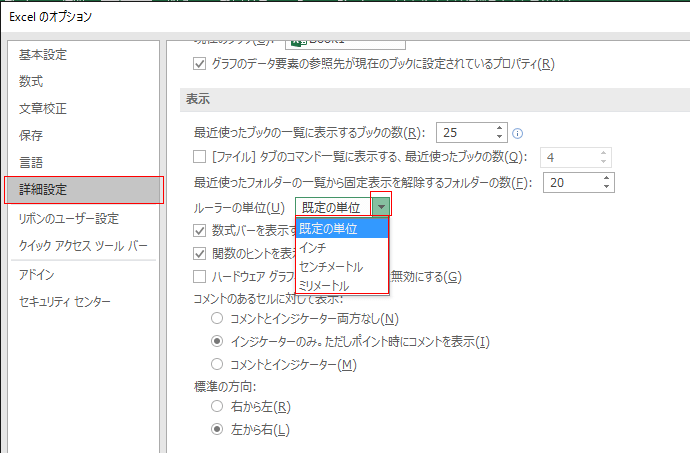Screen dimensions: 690x453
Task: Open クイック アクセス ツール バー category
Action: [83, 246]
